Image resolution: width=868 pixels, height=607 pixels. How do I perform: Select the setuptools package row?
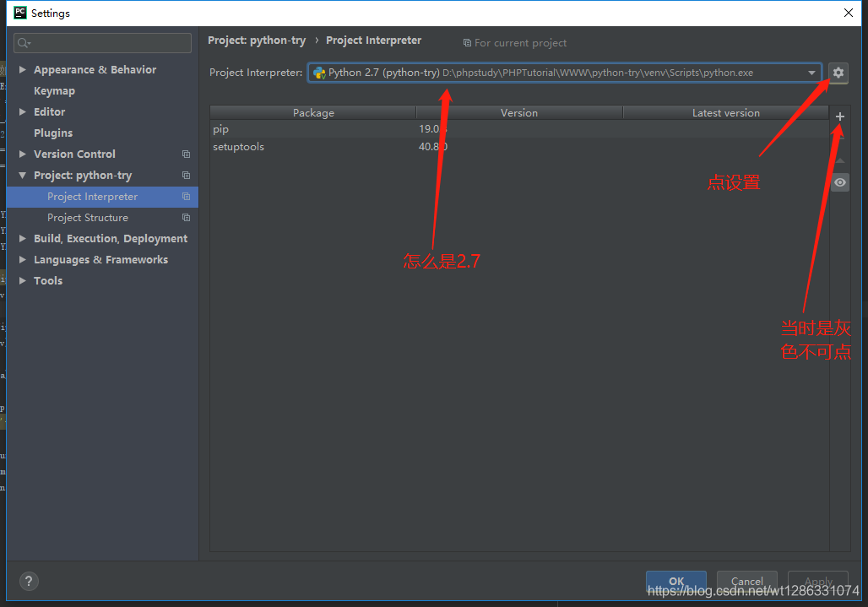pyautogui.click(x=519, y=147)
